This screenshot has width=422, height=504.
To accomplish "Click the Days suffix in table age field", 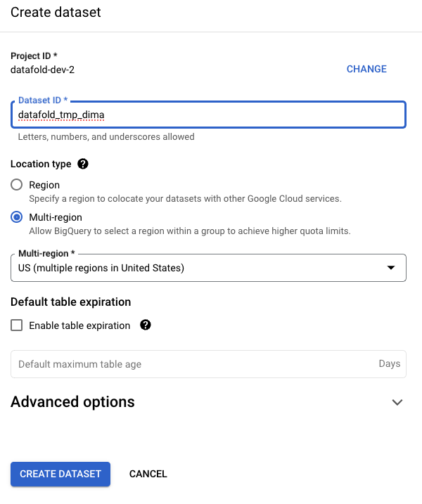I will 390,363.
